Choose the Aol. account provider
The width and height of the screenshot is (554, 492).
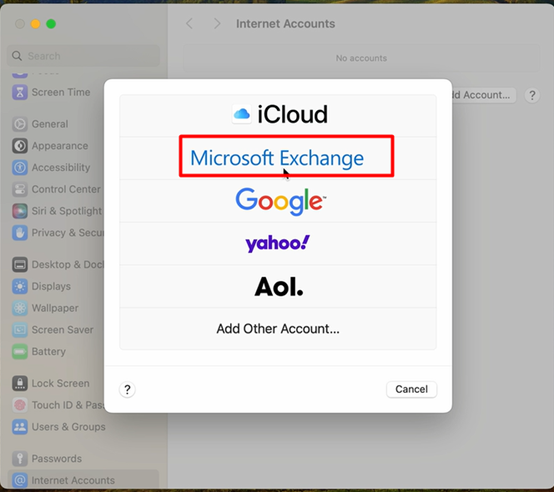click(278, 286)
